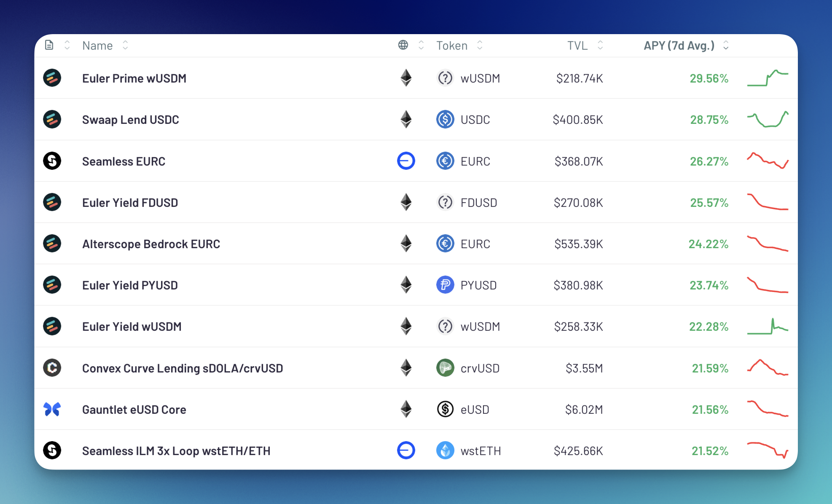Click eUSD token icon
832x504 pixels.
coord(445,409)
